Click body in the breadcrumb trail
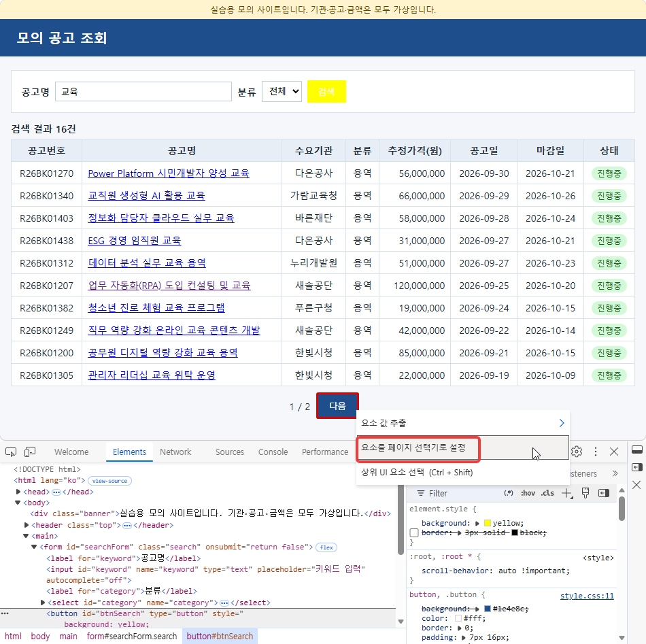This screenshot has width=646, height=644. (x=40, y=636)
